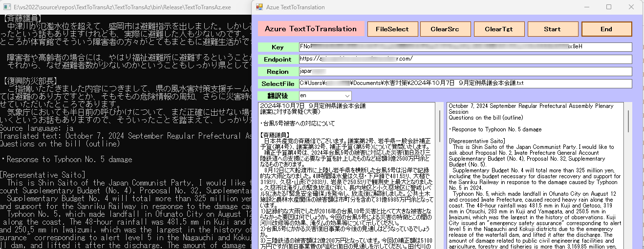The height and width of the screenshot is (249, 644).
Task: Click into the Endpoint URL field
Action: click(x=465, y=59)
